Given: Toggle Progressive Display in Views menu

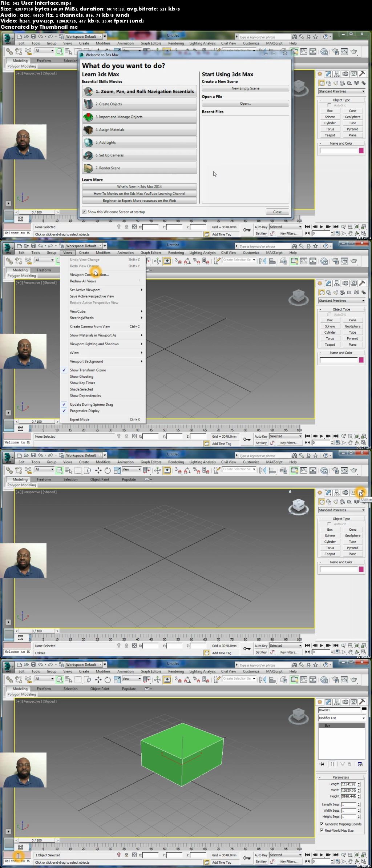Looking at the screenshot, I should pyautogui.click(x=103, y=411).
